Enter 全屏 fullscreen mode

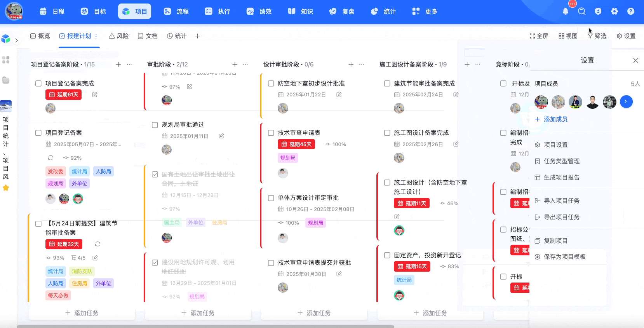(539, 36)
